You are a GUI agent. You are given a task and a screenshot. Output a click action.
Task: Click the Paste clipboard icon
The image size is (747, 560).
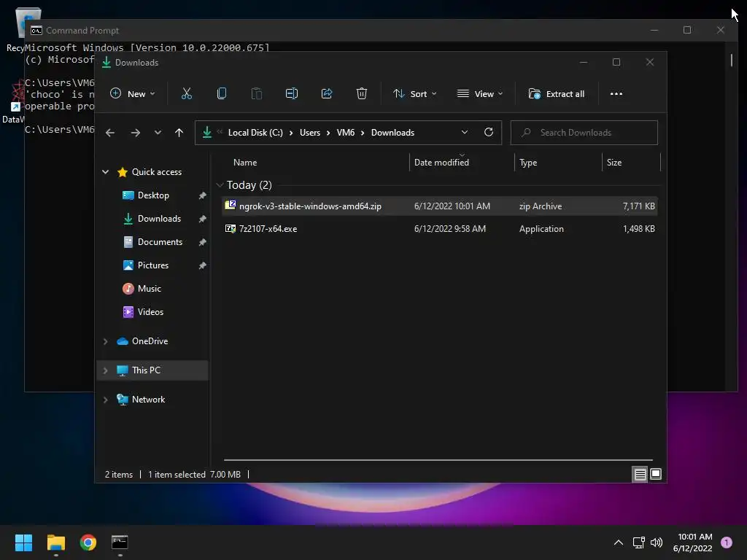pos(256,94)
